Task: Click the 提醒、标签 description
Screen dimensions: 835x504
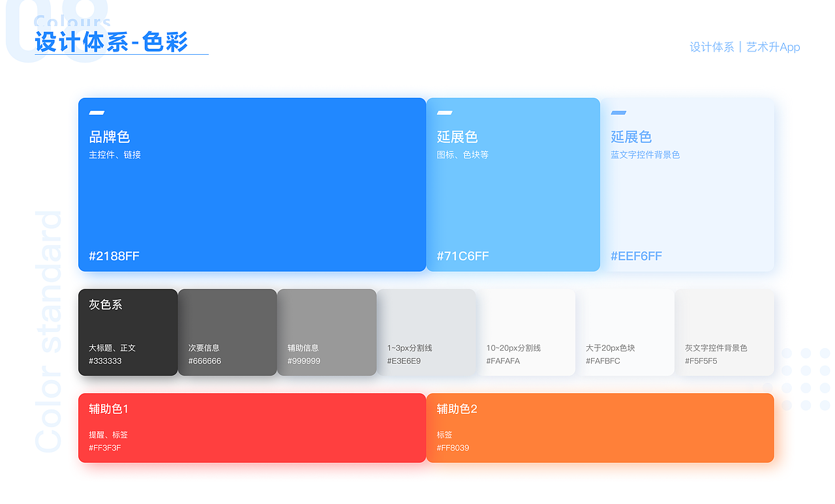Action: (x=108, y=435)
